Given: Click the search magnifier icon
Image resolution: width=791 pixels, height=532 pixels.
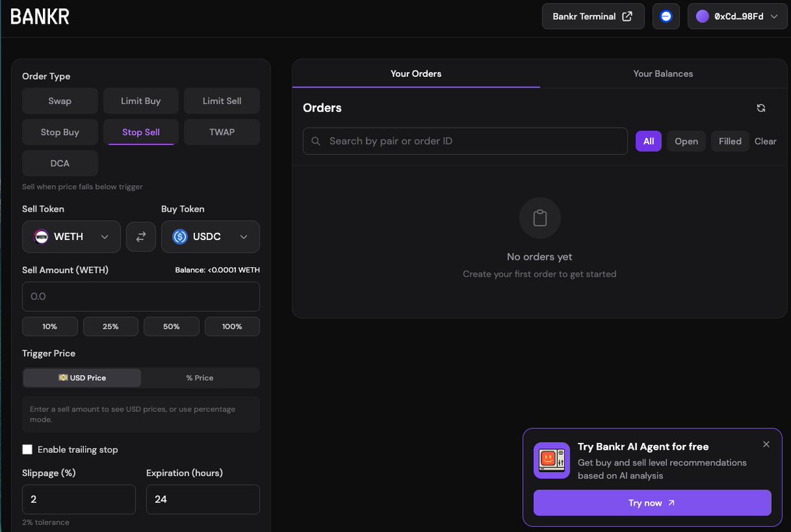Looking at the screenshot, I should click(x=316, y=141).
